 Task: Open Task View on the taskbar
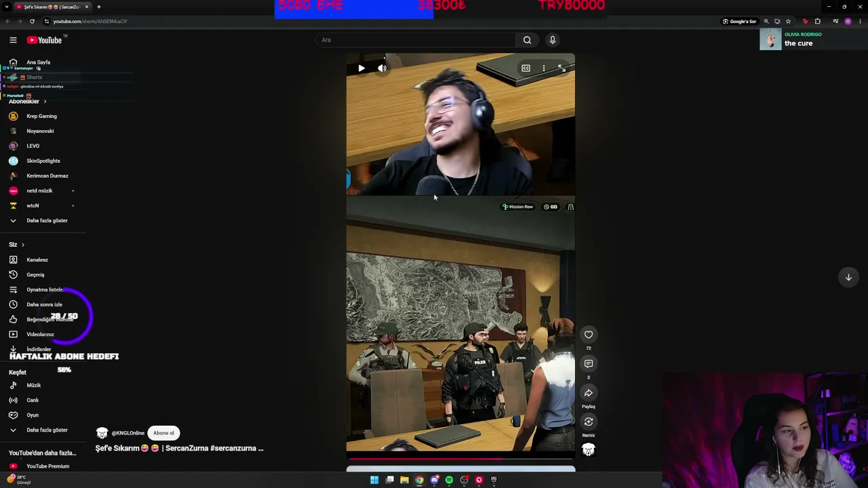click(x=389, y=480)
